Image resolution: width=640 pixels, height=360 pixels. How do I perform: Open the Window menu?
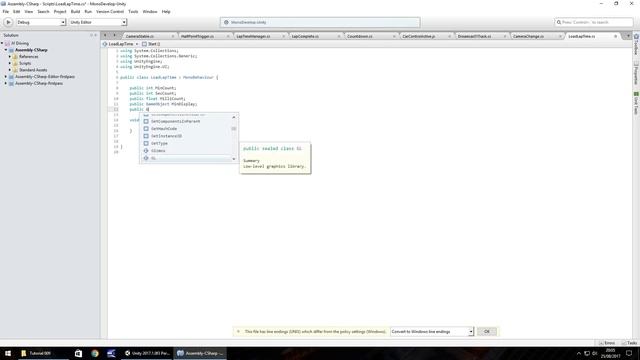click(x=150, y=11)
